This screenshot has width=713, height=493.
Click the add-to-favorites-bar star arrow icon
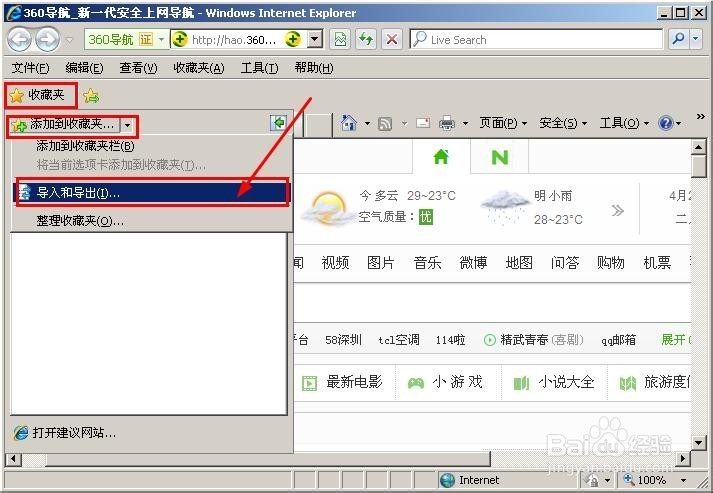tap(91, 96)
